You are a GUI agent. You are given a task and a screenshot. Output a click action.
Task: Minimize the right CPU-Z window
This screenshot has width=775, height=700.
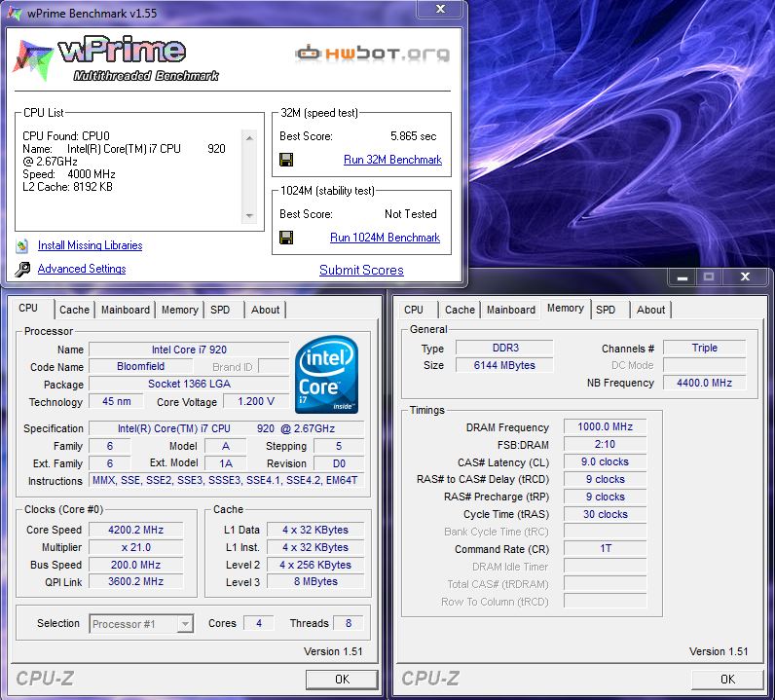coord(683,276)
